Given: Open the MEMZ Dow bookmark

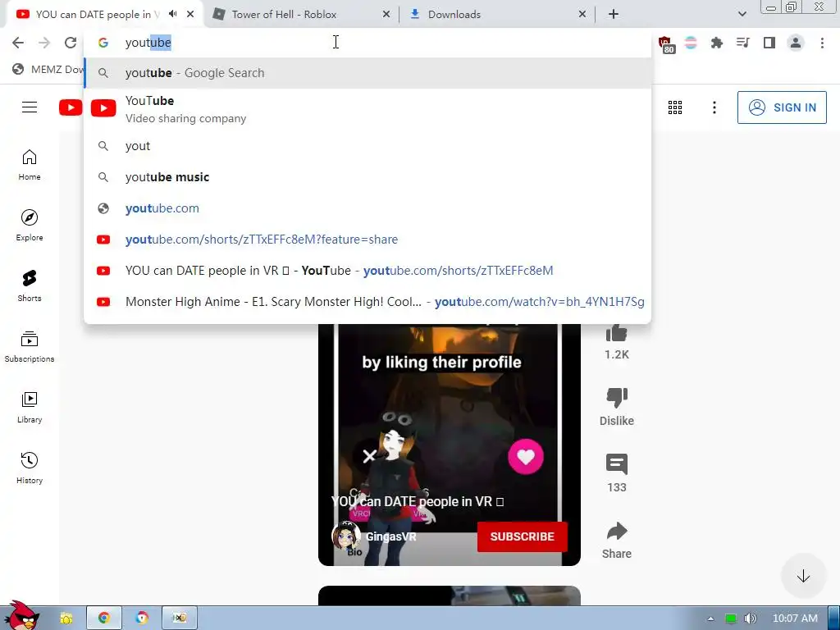Looking at the screenshot, I should (48, 69).
